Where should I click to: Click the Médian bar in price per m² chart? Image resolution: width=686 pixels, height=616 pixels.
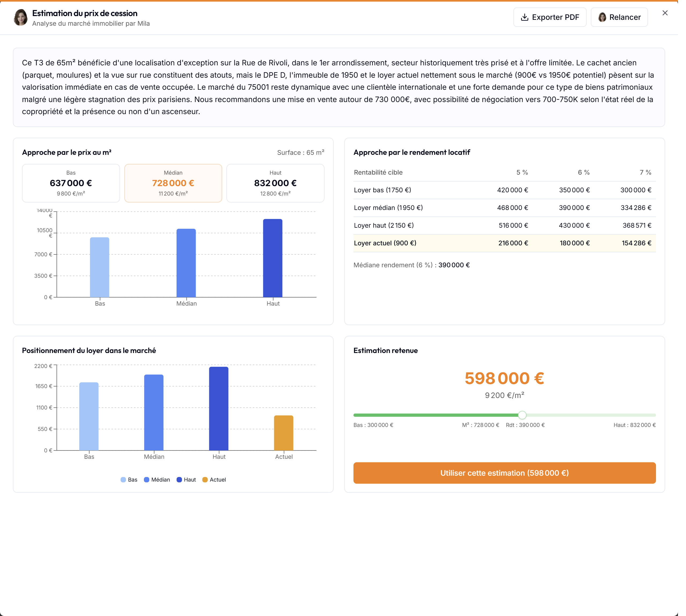tap(186, 263)
